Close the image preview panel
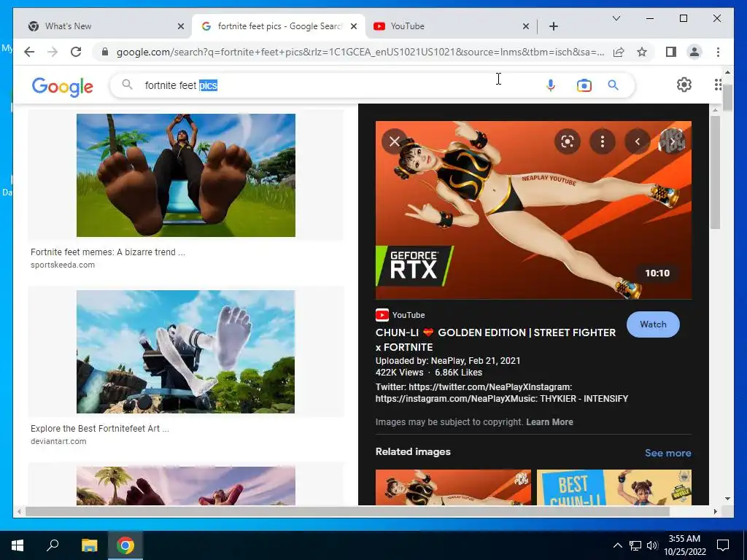 pyautogui.click(x=395, y=141)
